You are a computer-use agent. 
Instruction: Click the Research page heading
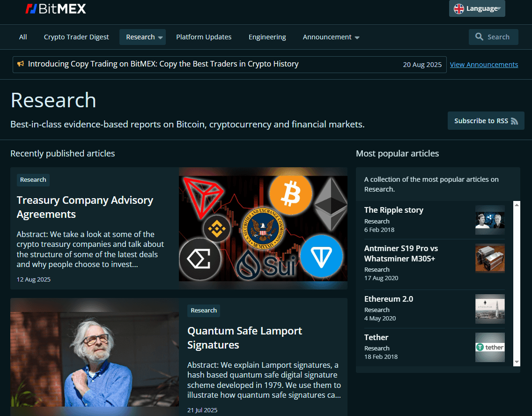coord(53,100)
